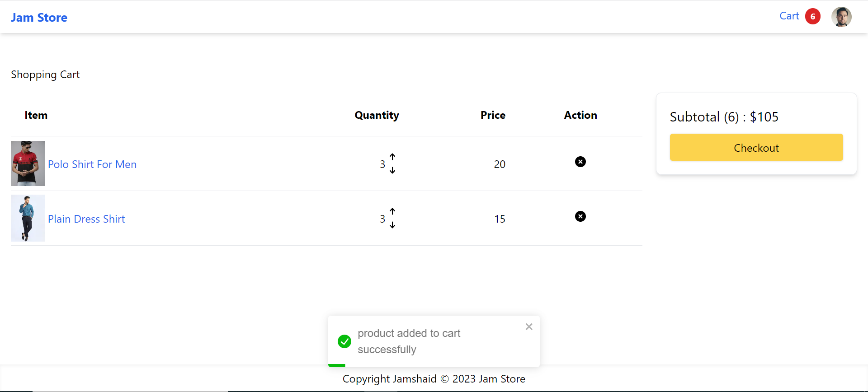
Task: Open the user profile avatar
Action: (x=841, y=17)
